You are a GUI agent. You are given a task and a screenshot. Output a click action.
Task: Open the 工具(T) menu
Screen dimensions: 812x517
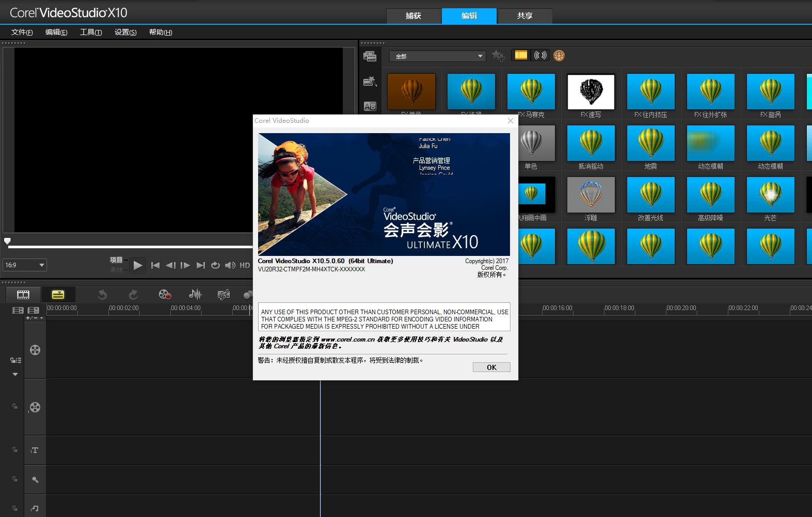tap(91, 32)
